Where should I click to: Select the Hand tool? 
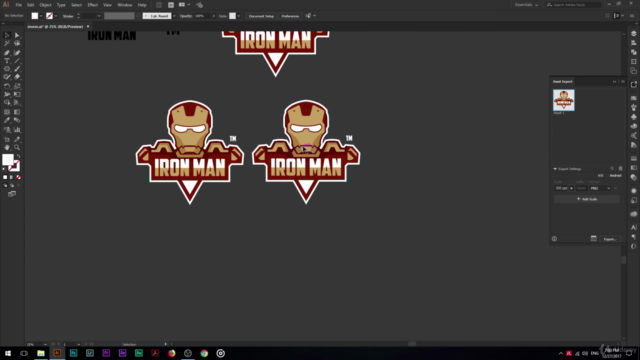click(x=7, y=147)
